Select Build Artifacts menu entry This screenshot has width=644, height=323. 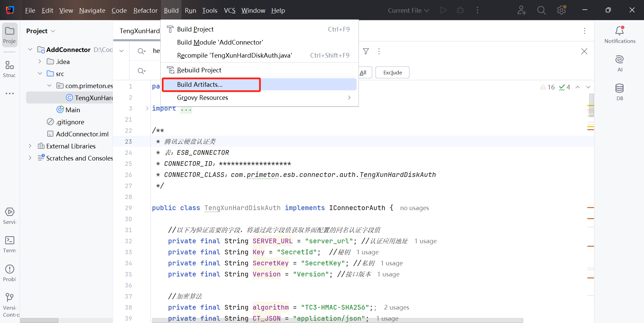click(x=200, y=84)
